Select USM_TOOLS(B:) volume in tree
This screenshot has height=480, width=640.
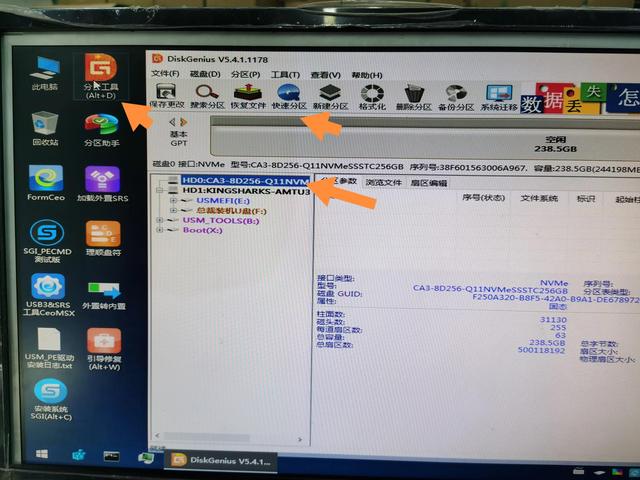[221, 220]
